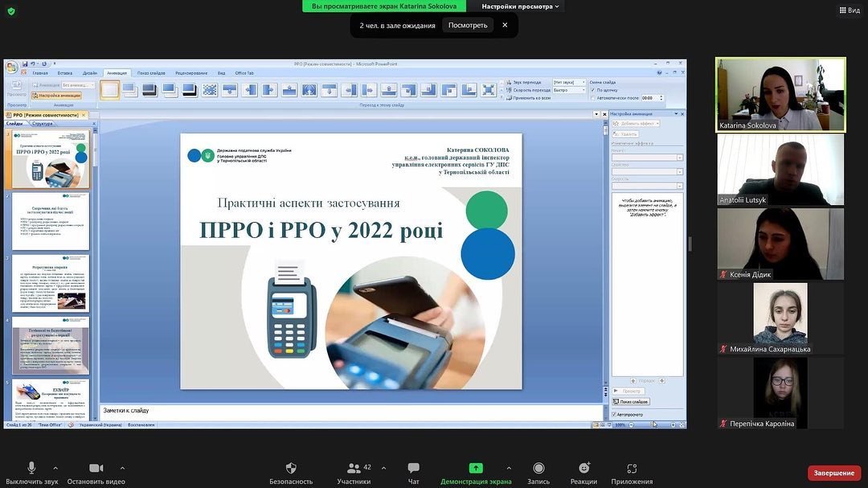This screenshot has height=488, width=868.
Task: Choose the checkerboard dissolve transition
Action: [209, 90]
